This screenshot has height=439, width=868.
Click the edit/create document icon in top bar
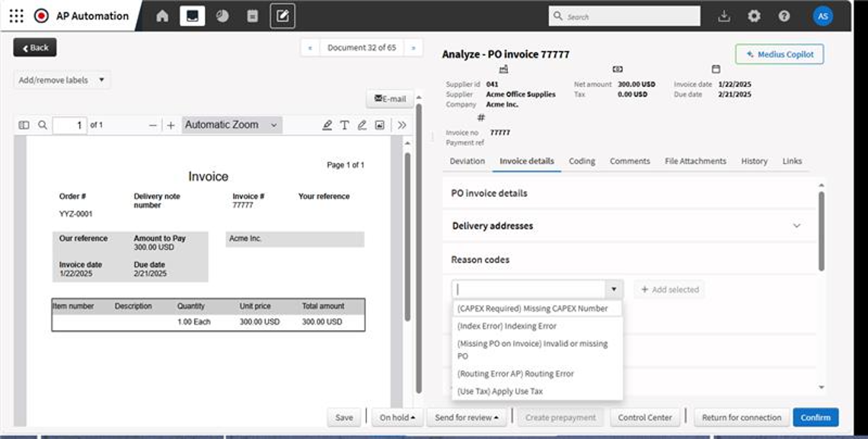282,16
